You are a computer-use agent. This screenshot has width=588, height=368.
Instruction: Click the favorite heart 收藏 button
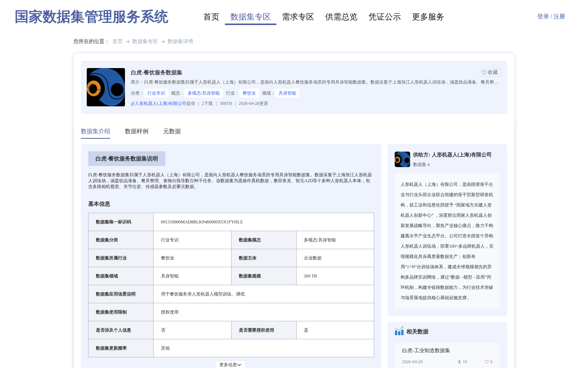click(490, 72)
